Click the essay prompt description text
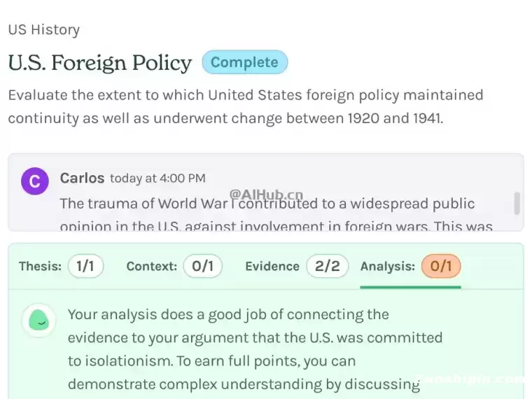 pos(245,106)
